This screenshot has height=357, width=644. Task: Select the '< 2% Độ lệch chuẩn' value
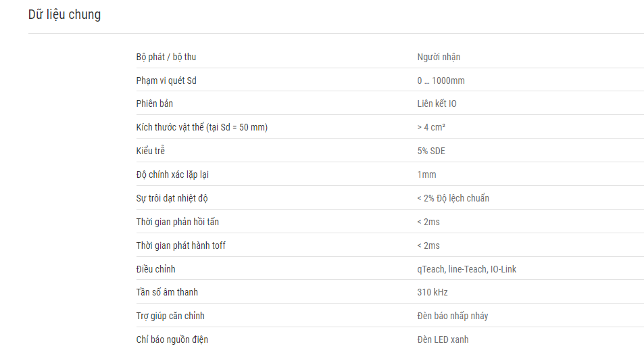pos(453,198)
